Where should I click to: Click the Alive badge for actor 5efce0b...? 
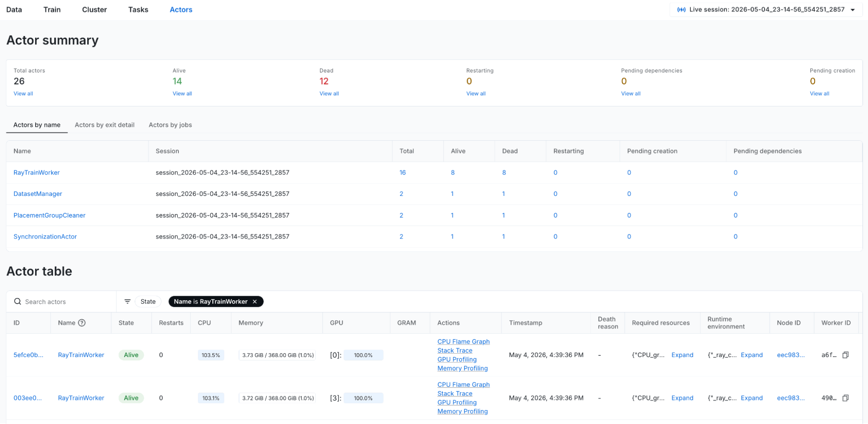pyautogui.click(x=131, y=355)
